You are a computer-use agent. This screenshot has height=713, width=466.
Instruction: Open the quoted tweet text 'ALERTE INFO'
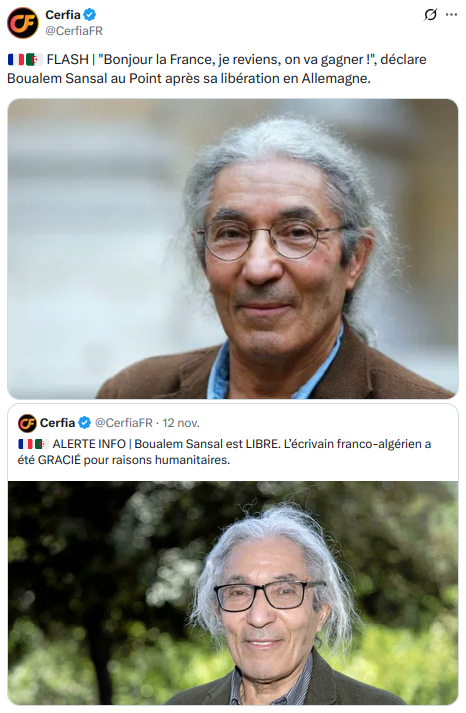point(225,452)
